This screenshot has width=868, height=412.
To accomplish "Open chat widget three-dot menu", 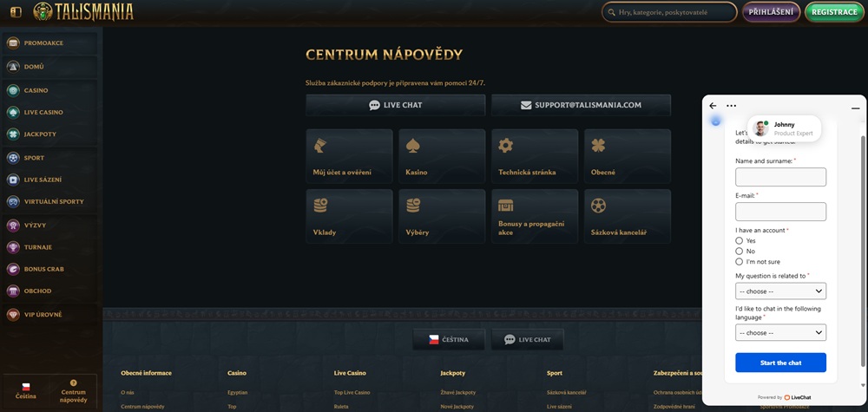I will coord(731,106).
